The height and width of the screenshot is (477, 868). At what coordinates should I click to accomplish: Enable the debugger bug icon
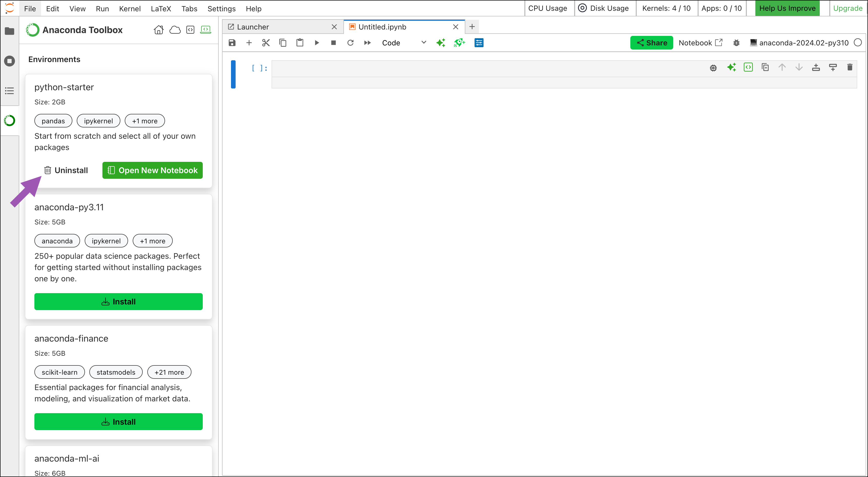736,43
